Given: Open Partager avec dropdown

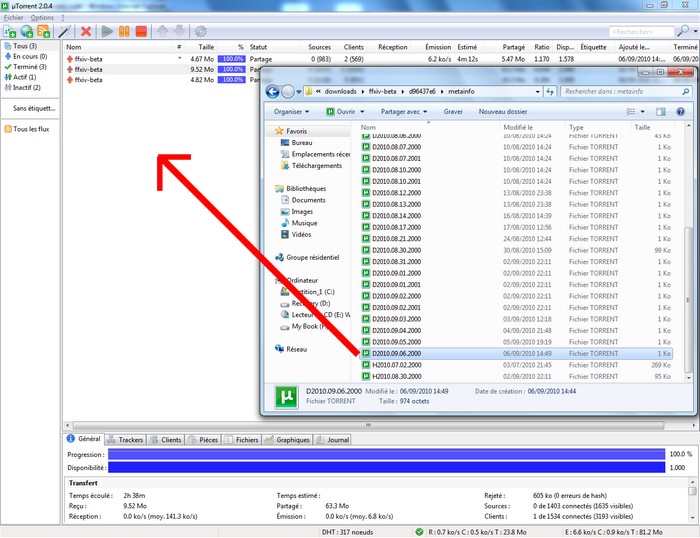Looking at the screenshot, I should click(x=404, y=112).
